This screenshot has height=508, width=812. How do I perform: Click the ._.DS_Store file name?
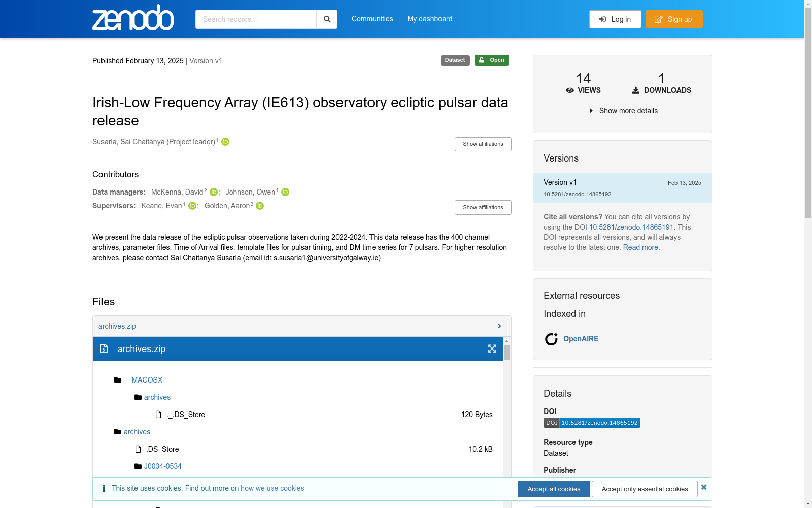coord(186,415)
